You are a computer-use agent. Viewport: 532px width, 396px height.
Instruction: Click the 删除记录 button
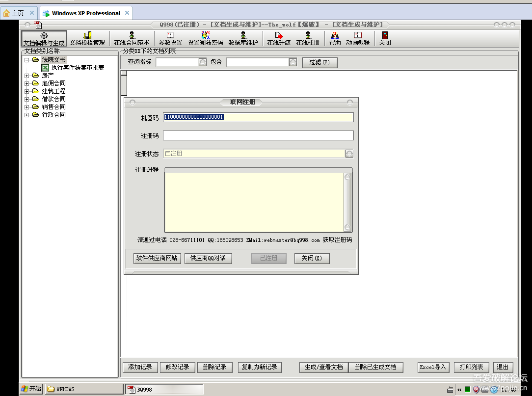pyautogui.click(x=215, y=367)
